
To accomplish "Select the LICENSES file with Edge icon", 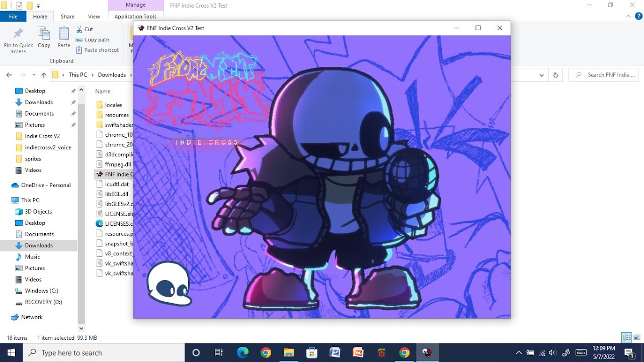I will pos(115,224).
